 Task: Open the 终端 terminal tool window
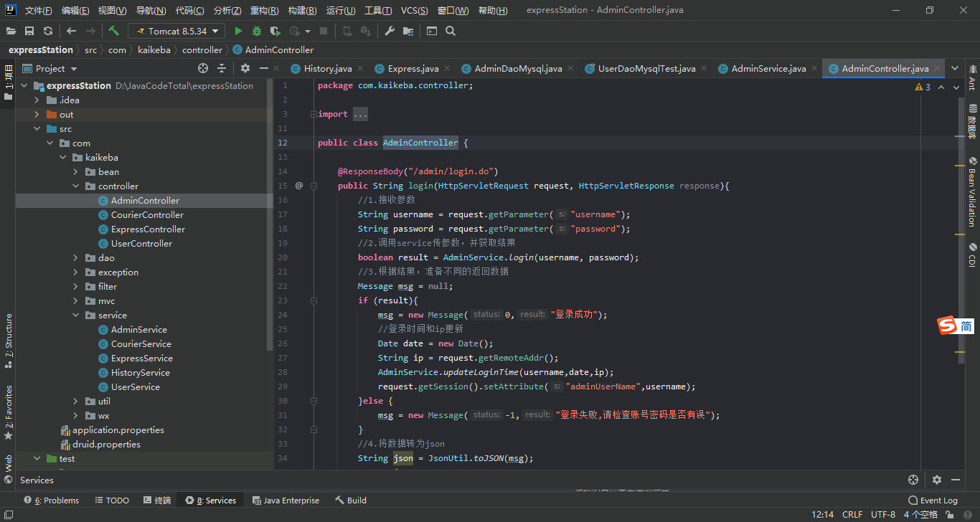(156, 500)
